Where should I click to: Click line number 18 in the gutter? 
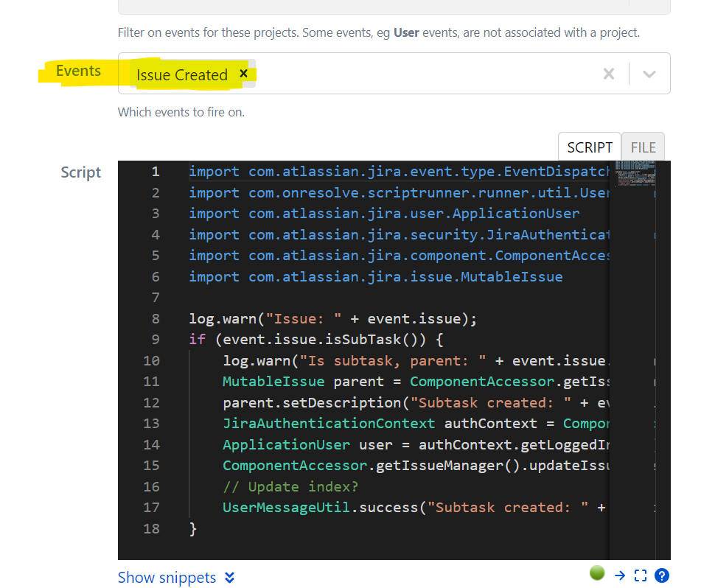(152, 528)
